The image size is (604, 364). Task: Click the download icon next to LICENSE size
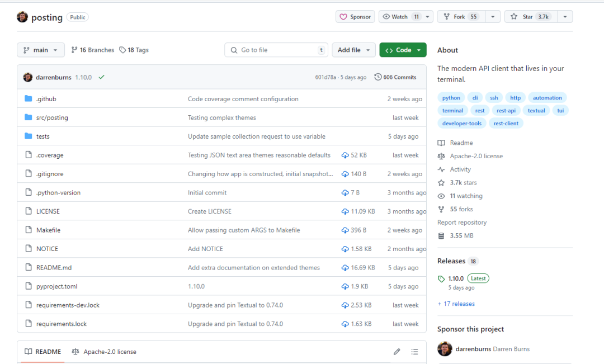345,211
